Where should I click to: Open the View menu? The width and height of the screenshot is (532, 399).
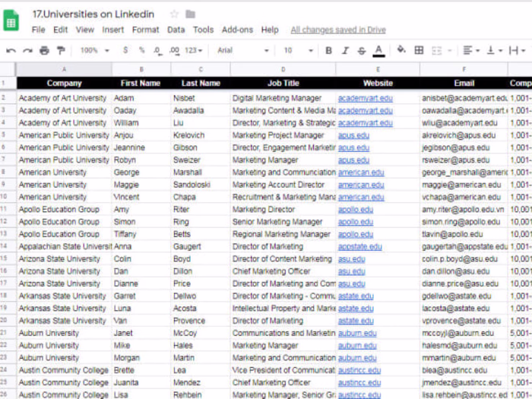click(x=85, y=30)
